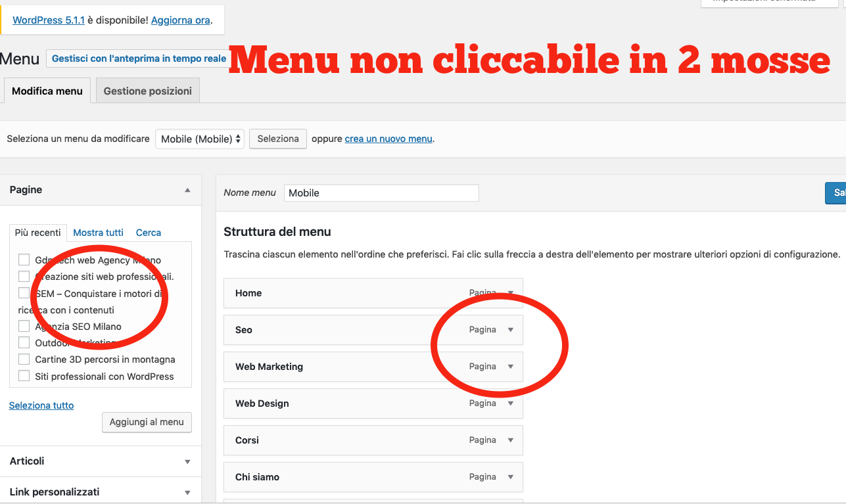Click the blue Salva menu button
This screenshot has width=846, height=504.
click(x=835, y=193)
